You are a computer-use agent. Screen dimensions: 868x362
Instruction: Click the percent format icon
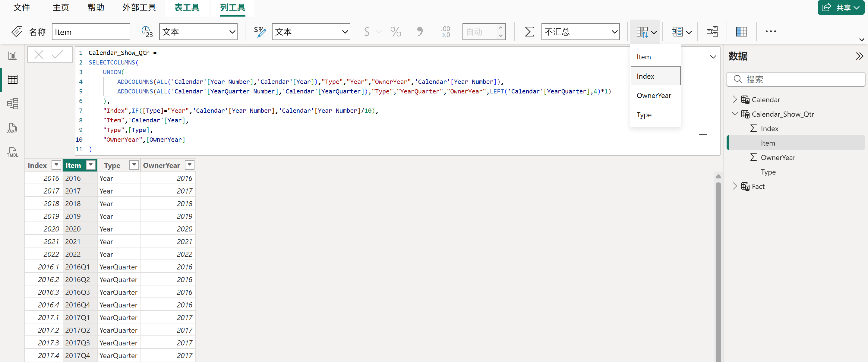pyautogui.click(x=396, y=32)
